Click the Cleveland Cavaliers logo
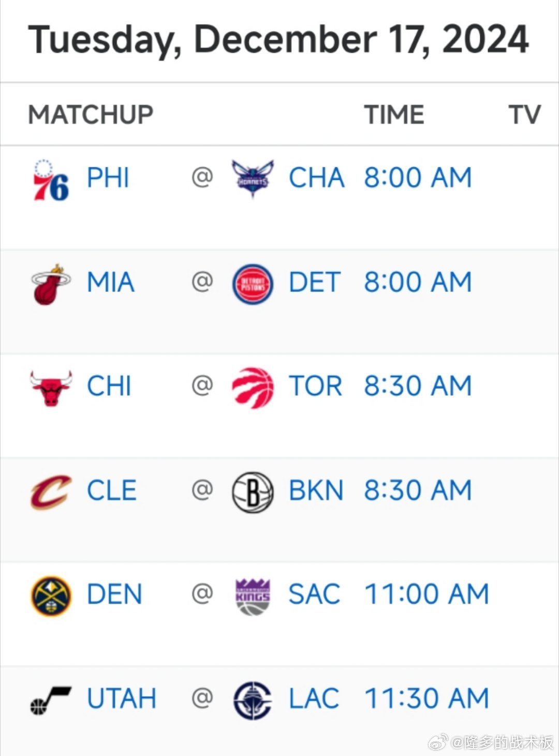The width and height of the screenshot is (559, 756). coord(51,492)
